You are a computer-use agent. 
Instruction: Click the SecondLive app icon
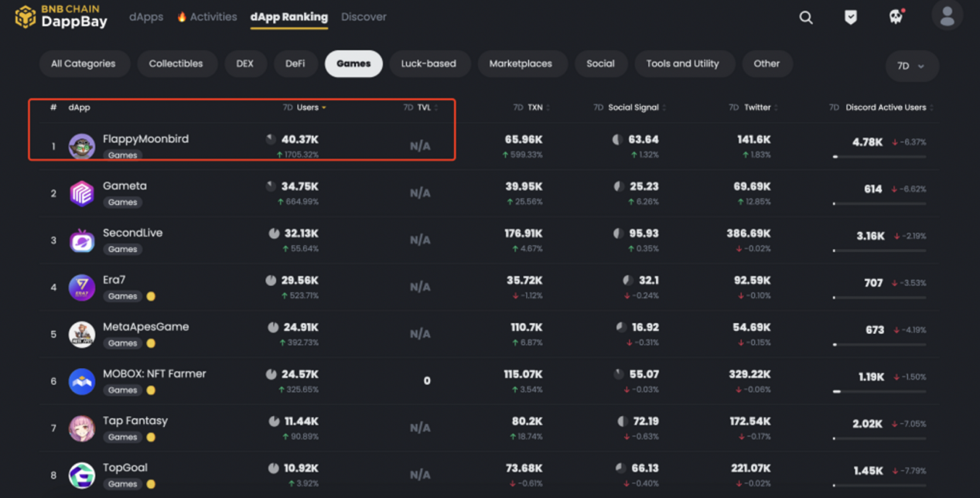(82, 240)
